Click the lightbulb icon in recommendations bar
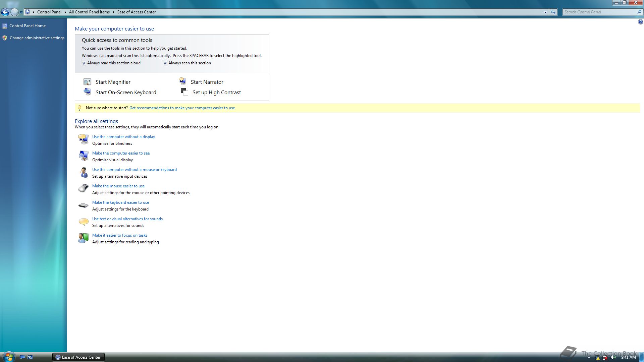The width and height of the screenshot is (644, 362). tap(79, 108)
